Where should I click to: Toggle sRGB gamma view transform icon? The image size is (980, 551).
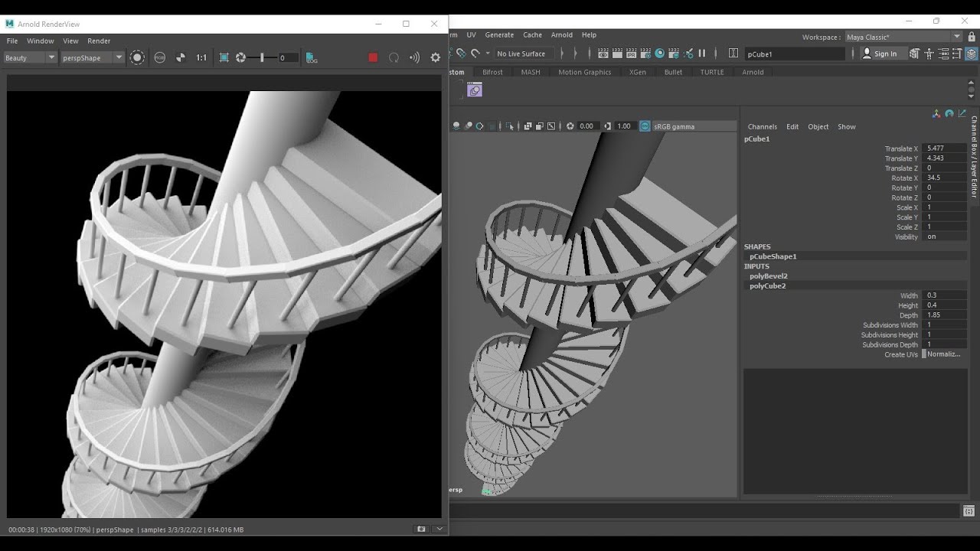pyautogui.click(x=645, y=126)
